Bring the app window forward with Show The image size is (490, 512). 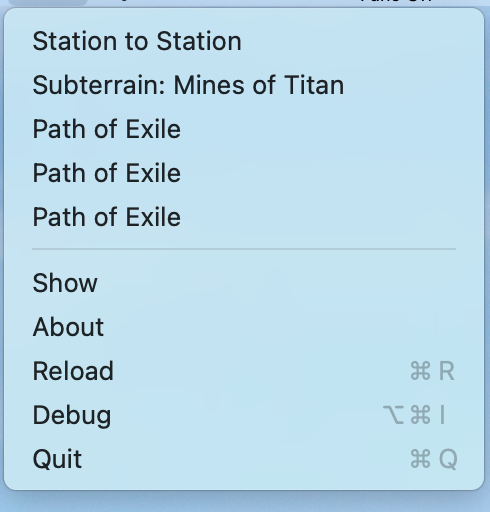[244, 283]
